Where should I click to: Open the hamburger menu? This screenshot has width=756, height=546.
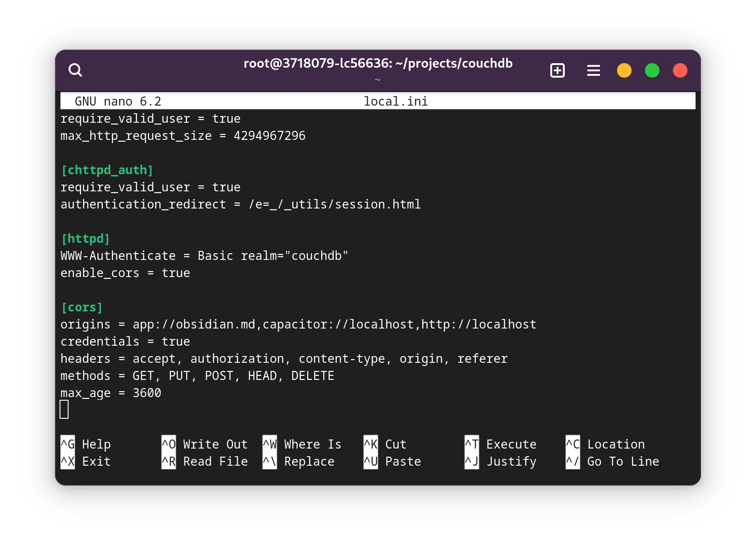click(x=594, y=70)
